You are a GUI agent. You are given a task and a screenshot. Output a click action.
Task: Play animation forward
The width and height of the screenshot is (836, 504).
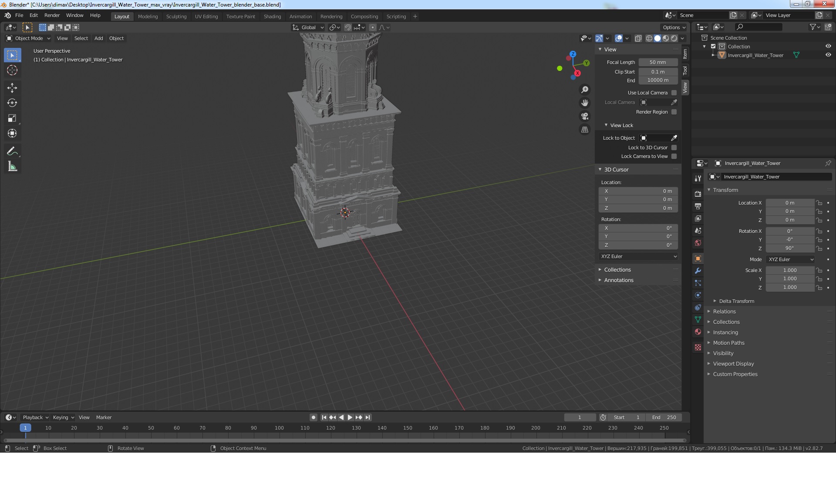[x=350, y=417]
